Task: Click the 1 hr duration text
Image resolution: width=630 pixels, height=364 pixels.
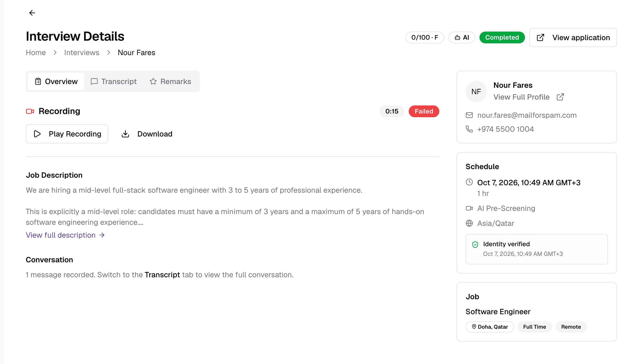Action: (x=483, y=193)
